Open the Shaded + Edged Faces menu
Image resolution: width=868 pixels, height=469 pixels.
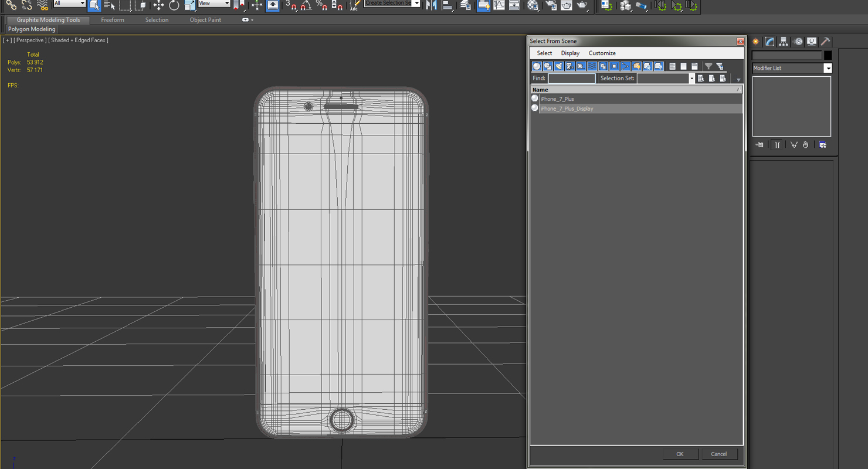point(79,40)
